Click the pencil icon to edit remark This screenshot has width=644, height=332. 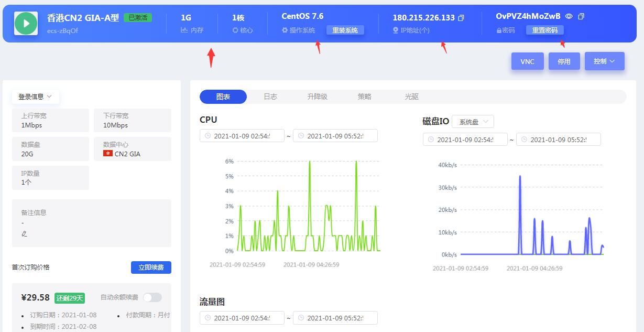(24, 233)
